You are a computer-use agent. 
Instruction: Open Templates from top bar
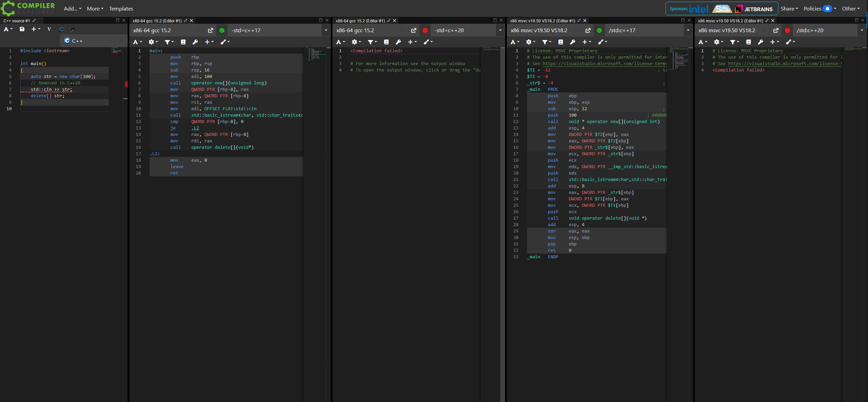(121, 9)
